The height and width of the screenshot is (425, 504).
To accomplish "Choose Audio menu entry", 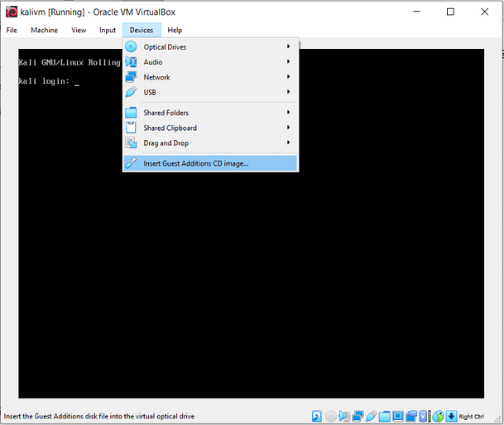I will 210,62.
